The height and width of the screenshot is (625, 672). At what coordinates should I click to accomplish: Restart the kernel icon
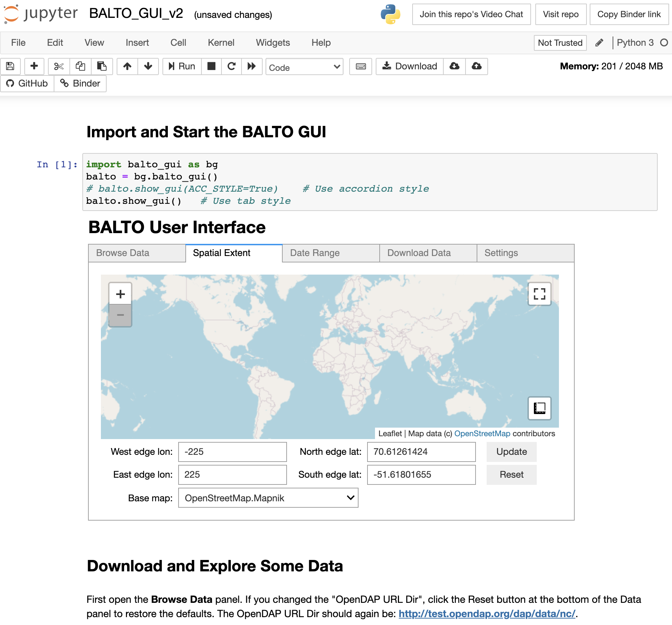click(232, 67)
